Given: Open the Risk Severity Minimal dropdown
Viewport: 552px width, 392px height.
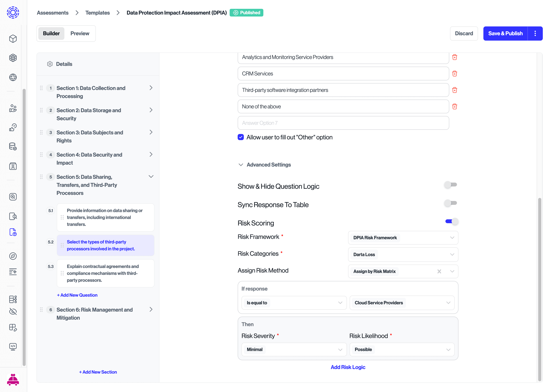Looking at the screenshot, I should [x=294, y=350].
